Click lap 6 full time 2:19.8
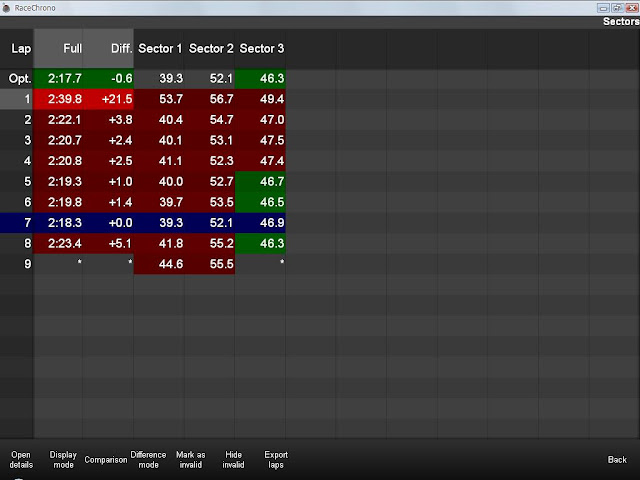The image size is (640, 480). pos(58,202)
